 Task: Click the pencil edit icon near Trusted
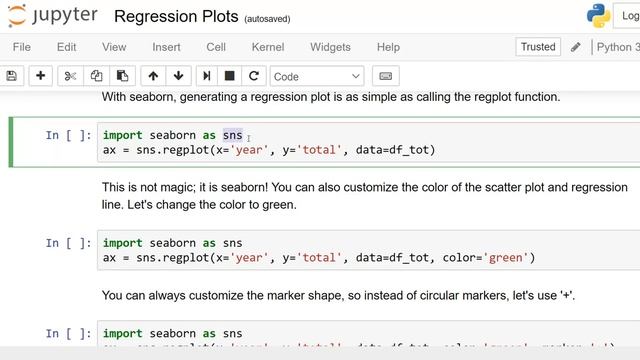point(576,47)
